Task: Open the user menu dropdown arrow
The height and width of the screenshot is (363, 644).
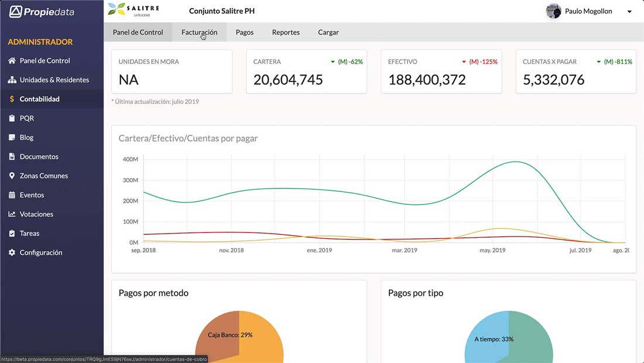Action: pos(629,12)
